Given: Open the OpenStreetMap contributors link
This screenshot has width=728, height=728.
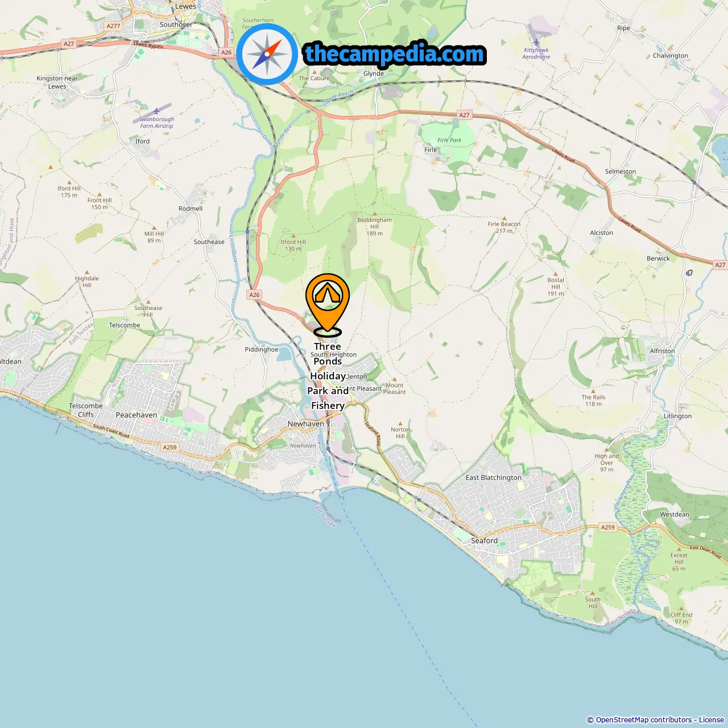Looking at the screenshot, I should [643, 720].
